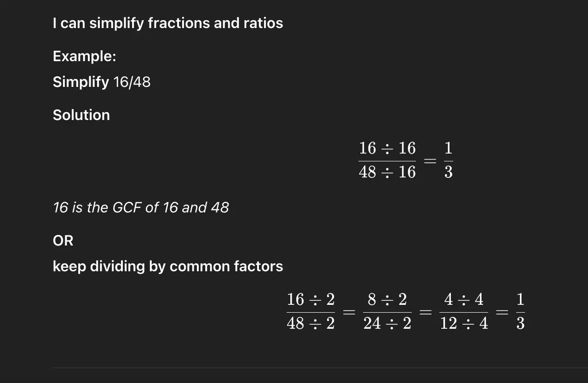
Task: Click the final 1/3 in the second equation
Action: click(x=520, y=312)
